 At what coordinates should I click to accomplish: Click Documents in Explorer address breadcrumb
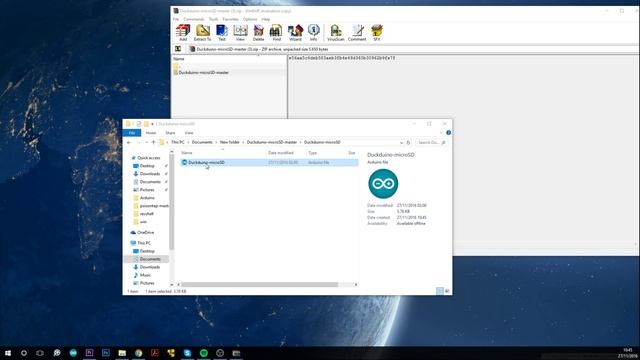point(202,142)
